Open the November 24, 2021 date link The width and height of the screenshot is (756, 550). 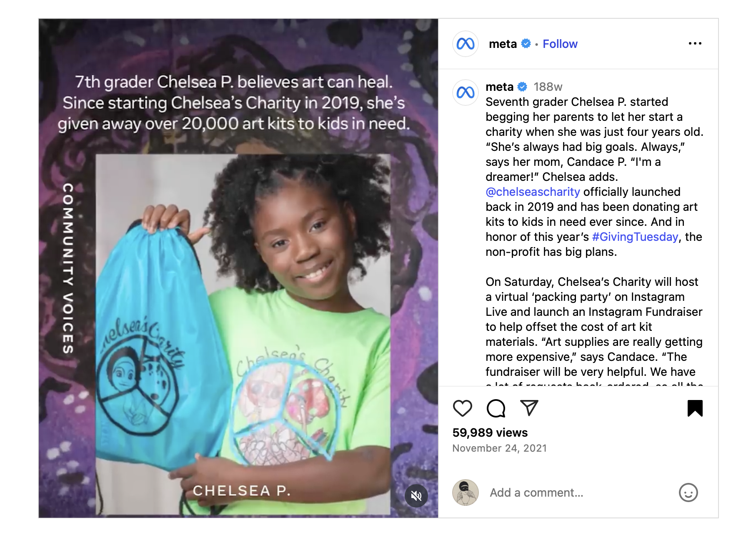pos(499,448)
